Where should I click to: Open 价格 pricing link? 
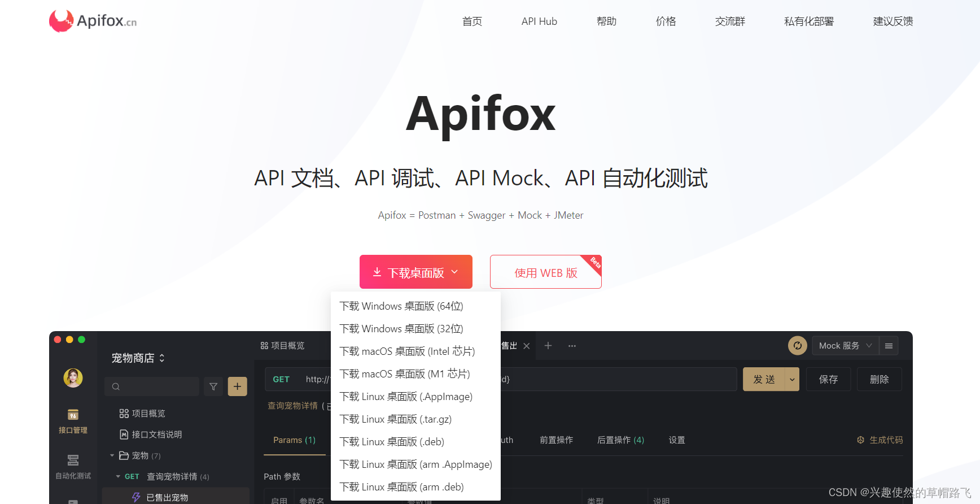tap(666, 21)
